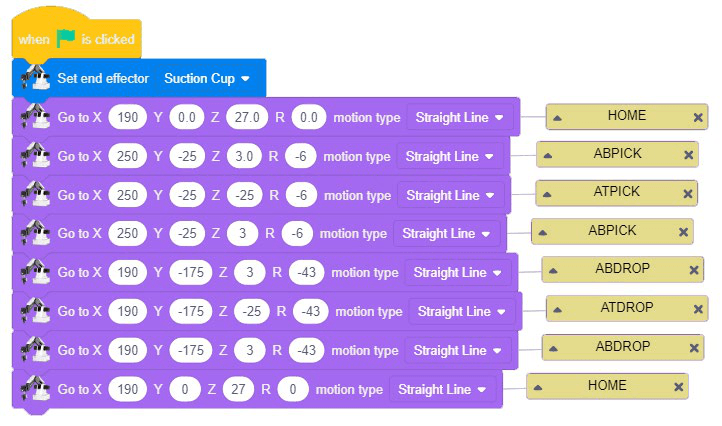Collapse the last HOME comment arrow

click(538, 387)
